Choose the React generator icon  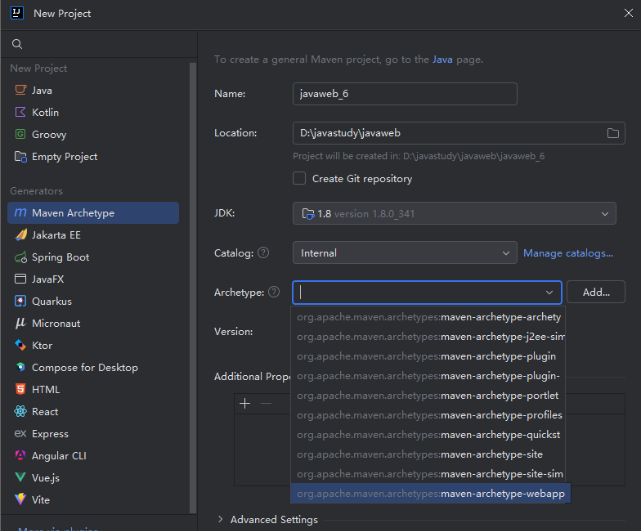click(21, 411)
